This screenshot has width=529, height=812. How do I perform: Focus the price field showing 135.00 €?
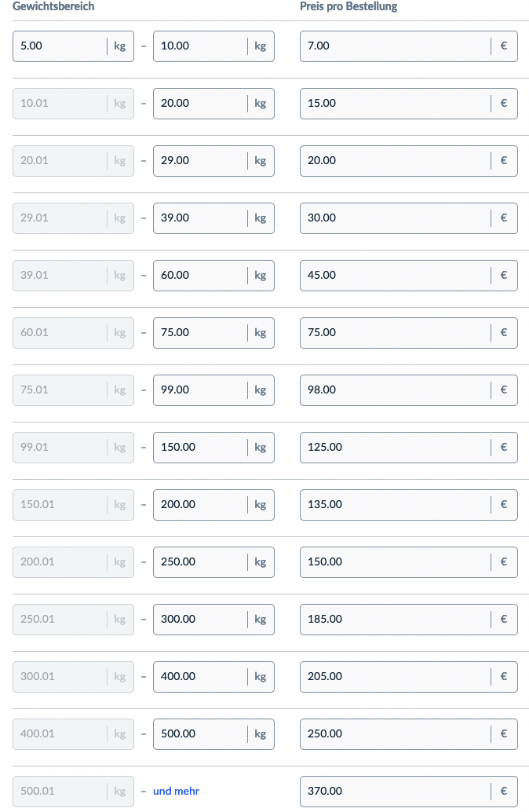pos(395,504)
